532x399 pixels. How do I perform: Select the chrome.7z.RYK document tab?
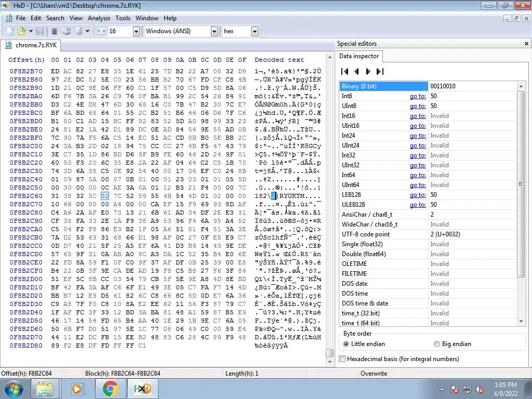31,45
